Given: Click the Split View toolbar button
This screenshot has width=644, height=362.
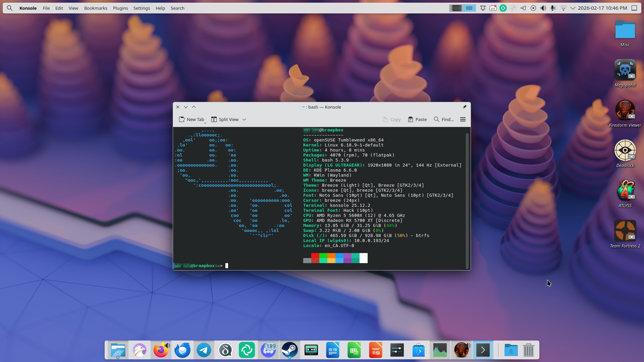Looking at the screenshot, I should coord(225,119).
